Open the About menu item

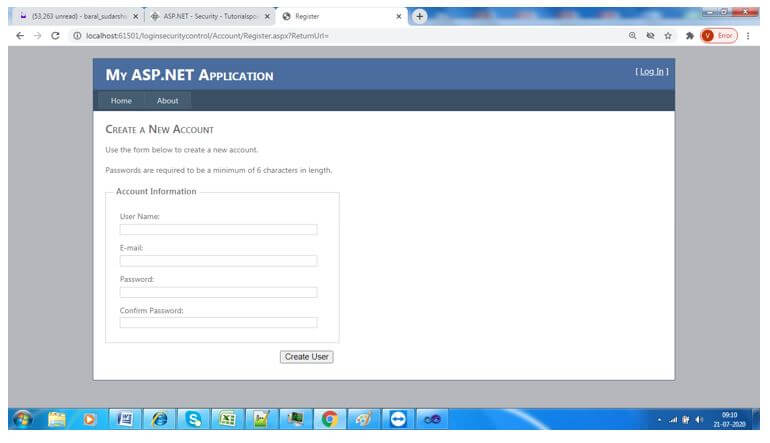(167, 101)
